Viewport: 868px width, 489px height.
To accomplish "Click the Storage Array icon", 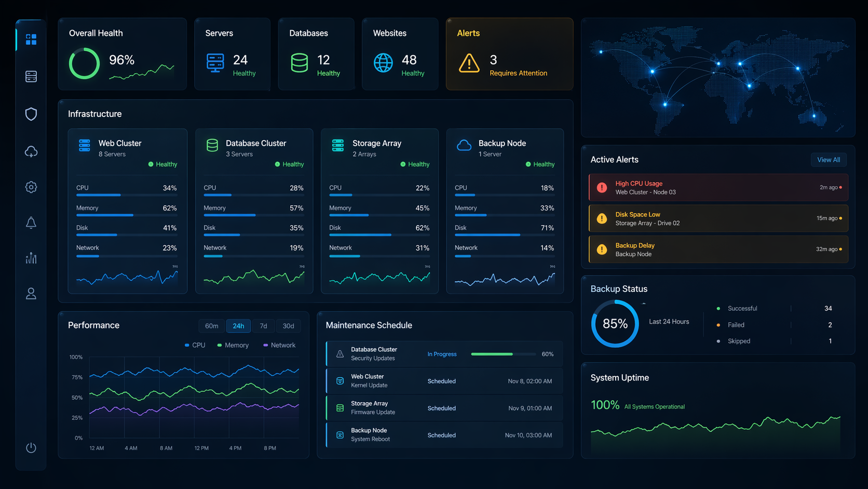I will click(338, 146).
